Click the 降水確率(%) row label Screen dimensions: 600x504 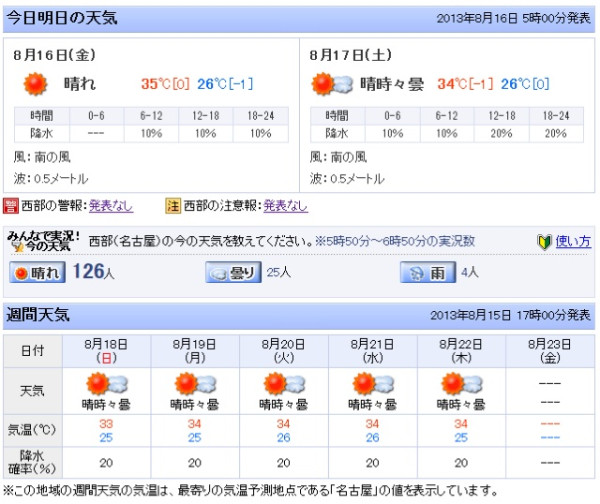[33, 462]
